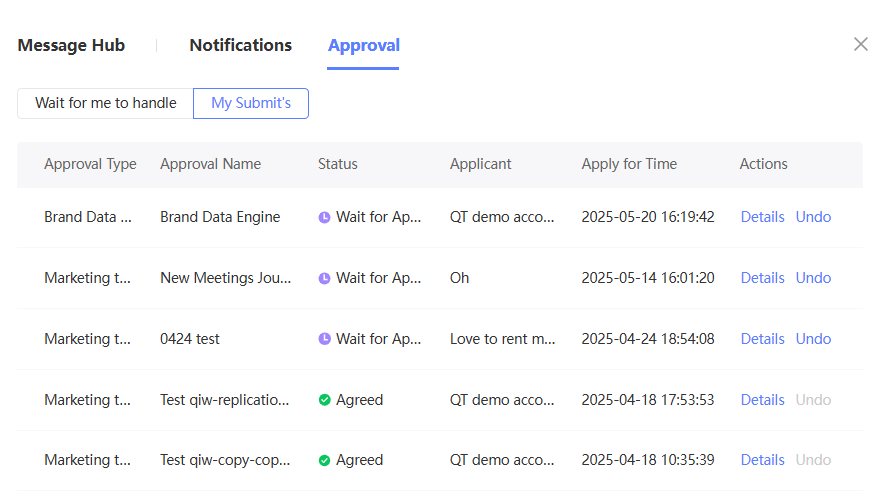Click the pending clock icon for New Meetings row
Image resolution: width=878 pixels, height=498 pixels.
click(324, 278)
